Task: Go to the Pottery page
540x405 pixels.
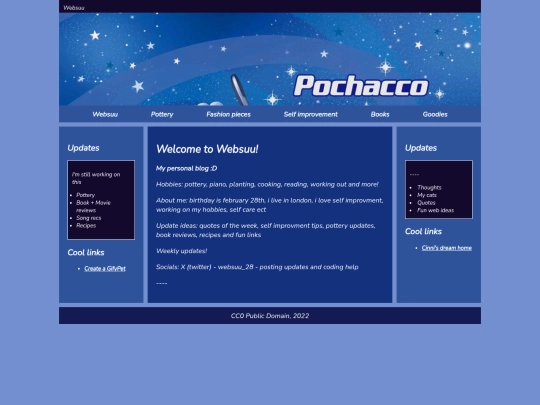Action: (162, 114)
